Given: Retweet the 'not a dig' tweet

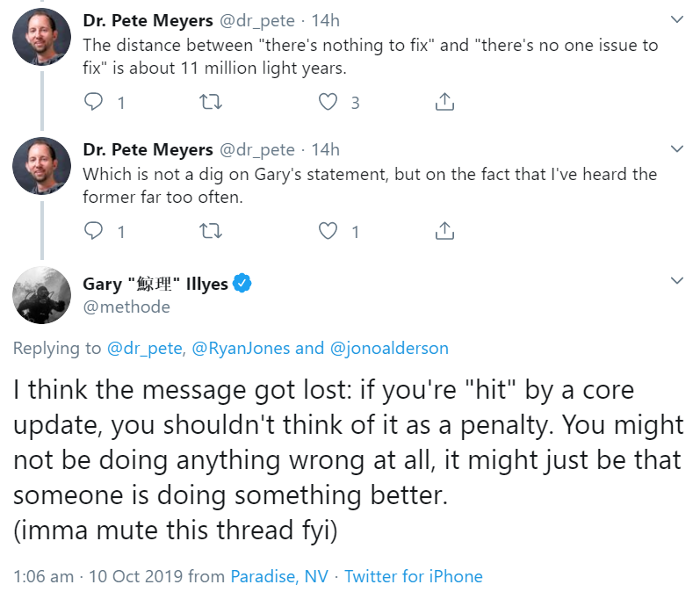Looking at the screenshot, I should click(211, 231).
